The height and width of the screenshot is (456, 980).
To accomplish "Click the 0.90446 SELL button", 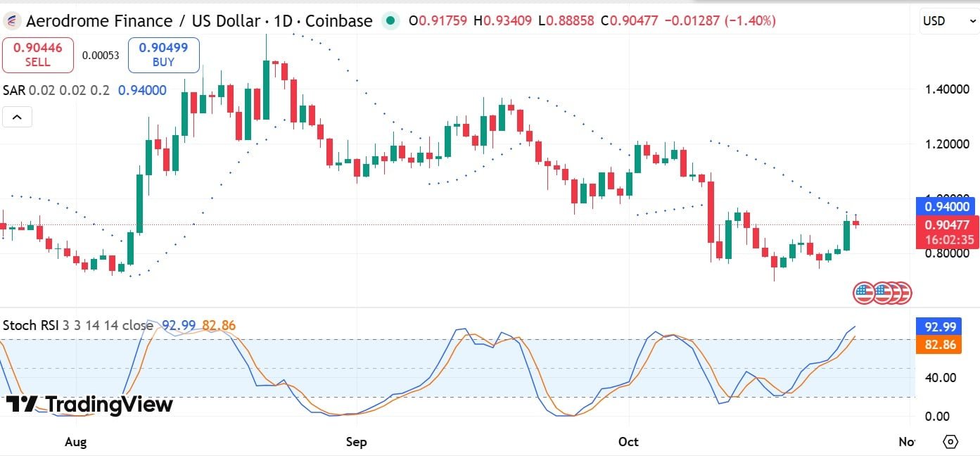I will 38,55.
